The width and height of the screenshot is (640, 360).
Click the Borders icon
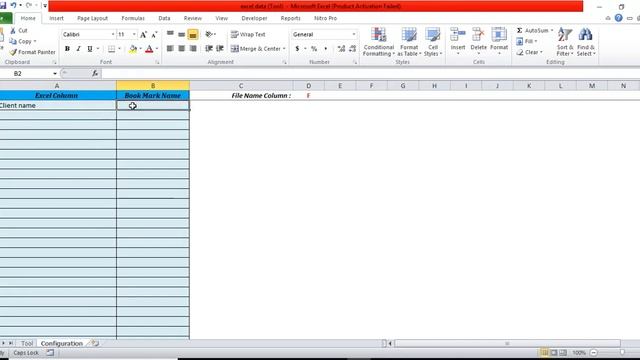click(111, 49)
